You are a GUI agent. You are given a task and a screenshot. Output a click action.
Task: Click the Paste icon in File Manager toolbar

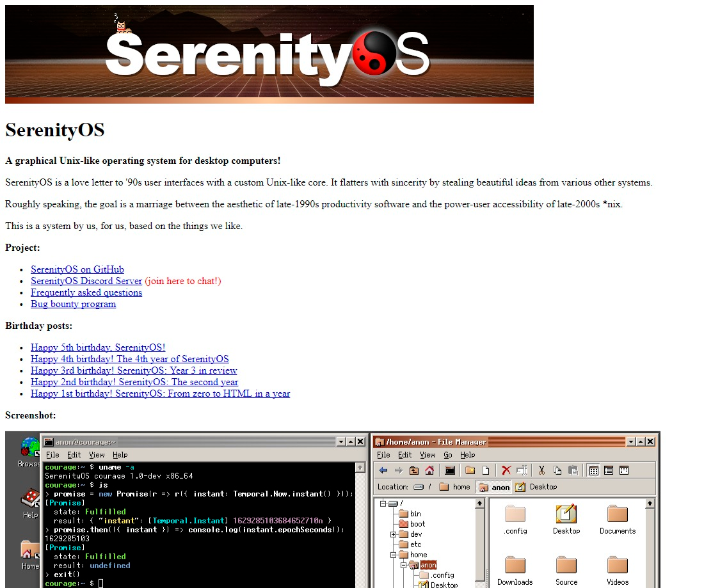pyautogui.click(x=573, y=470)
